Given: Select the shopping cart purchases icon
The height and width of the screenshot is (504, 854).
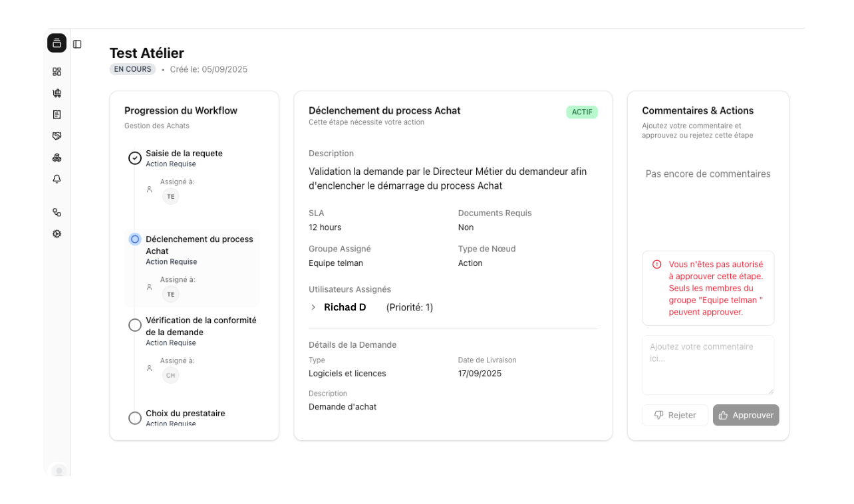Looking at the screenshot, I should tap(57, 92).
